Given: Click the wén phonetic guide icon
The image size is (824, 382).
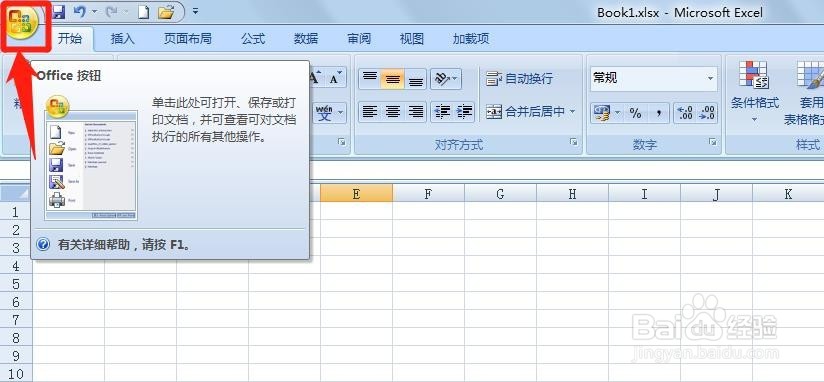Looking at the screenshot, I should [x=324, y=112].
